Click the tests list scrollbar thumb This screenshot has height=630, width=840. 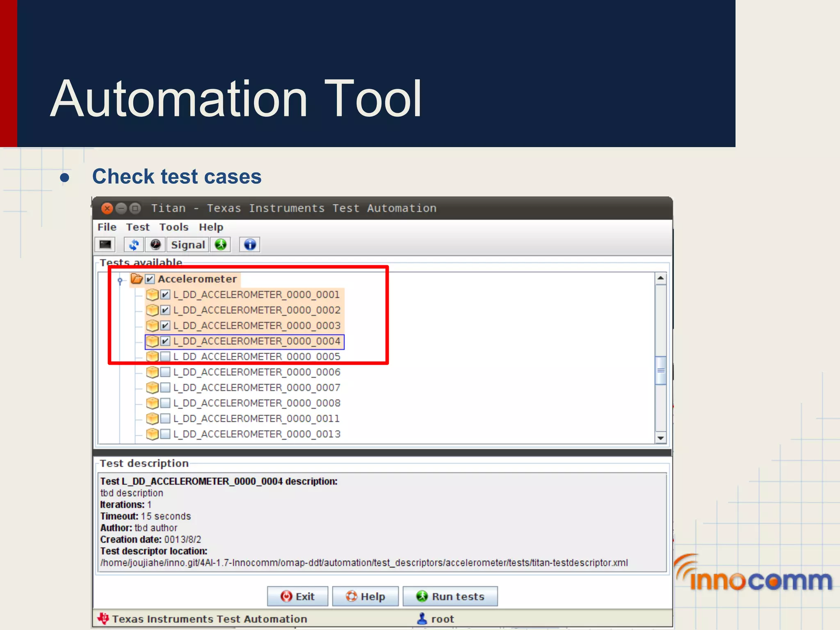click(x=660, y=370)
